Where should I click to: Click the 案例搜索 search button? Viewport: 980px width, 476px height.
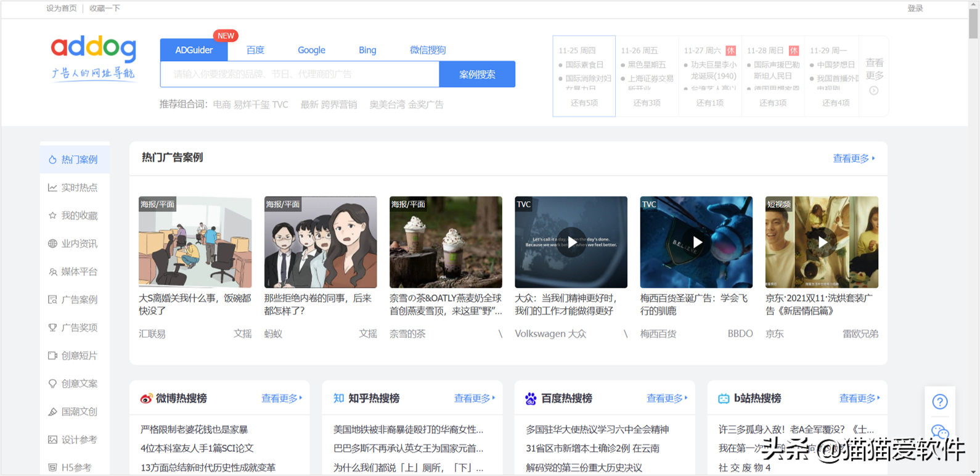click(477, 74)
